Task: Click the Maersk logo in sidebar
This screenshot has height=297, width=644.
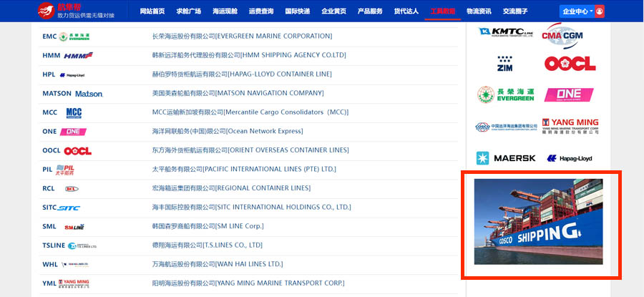Action: [x=506, y=158]
